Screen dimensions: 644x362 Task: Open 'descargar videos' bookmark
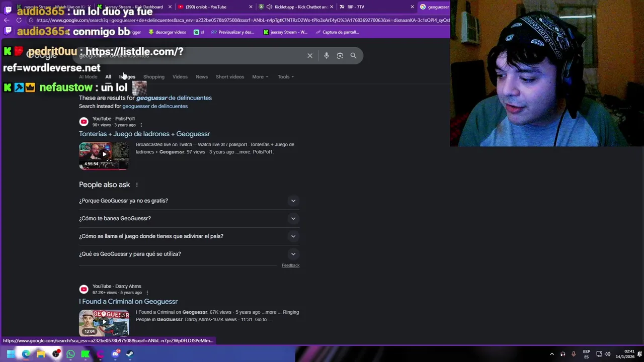[x=167, y=32]
